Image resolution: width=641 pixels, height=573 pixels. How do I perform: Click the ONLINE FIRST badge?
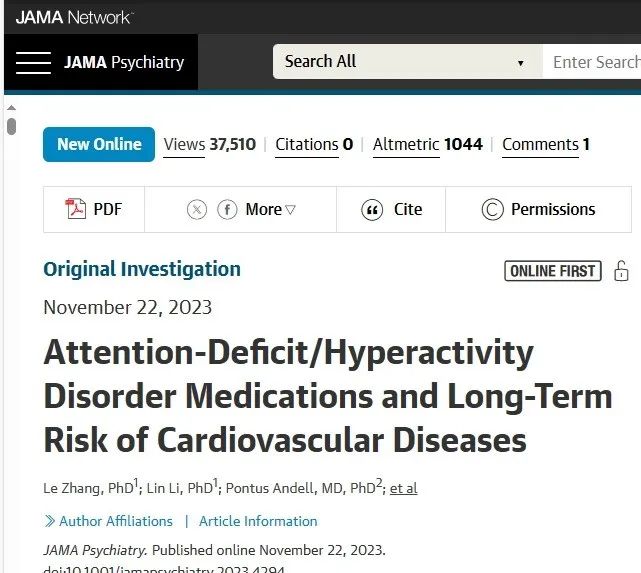click(x=553, y=271)
